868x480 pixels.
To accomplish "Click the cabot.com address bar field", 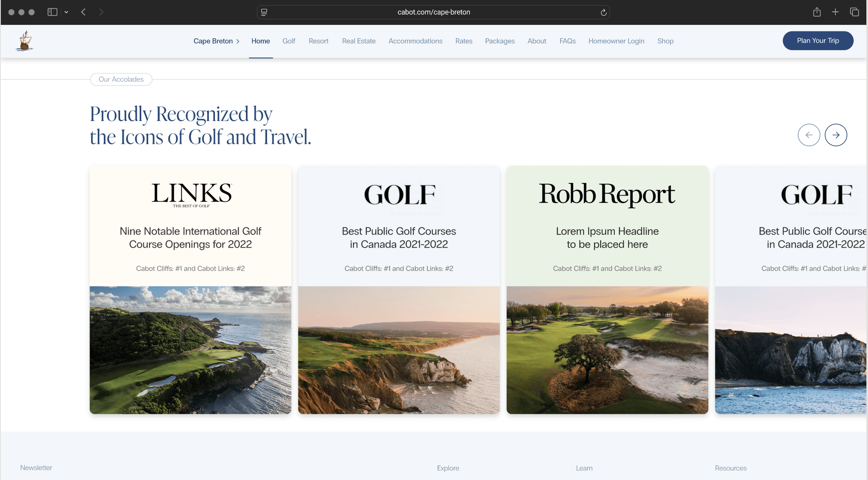I will (434, 12).
